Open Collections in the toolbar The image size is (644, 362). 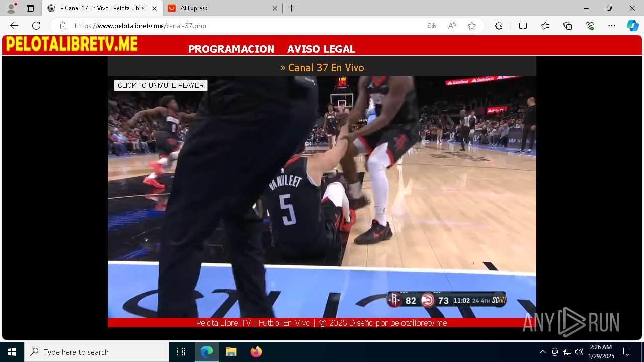(568, 26)
